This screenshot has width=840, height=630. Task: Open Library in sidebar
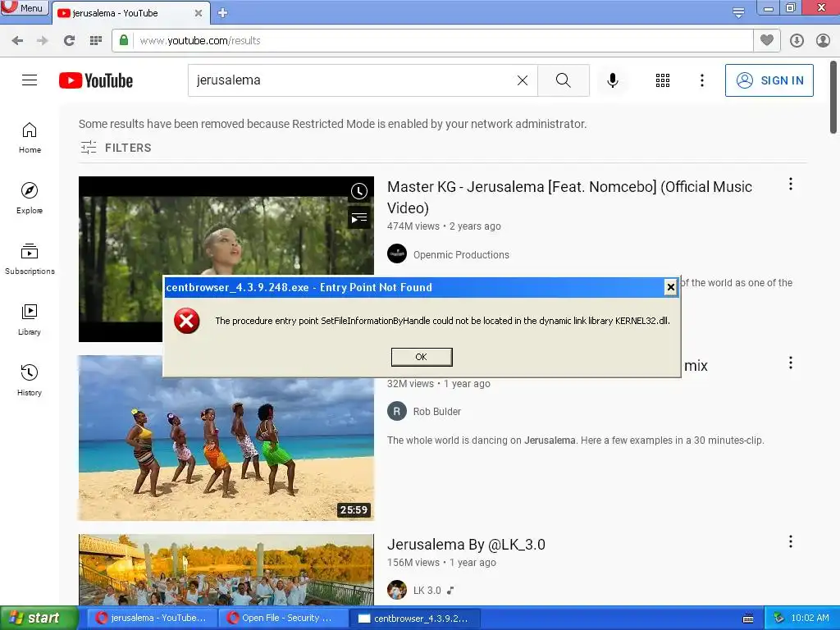coord(30,320)
